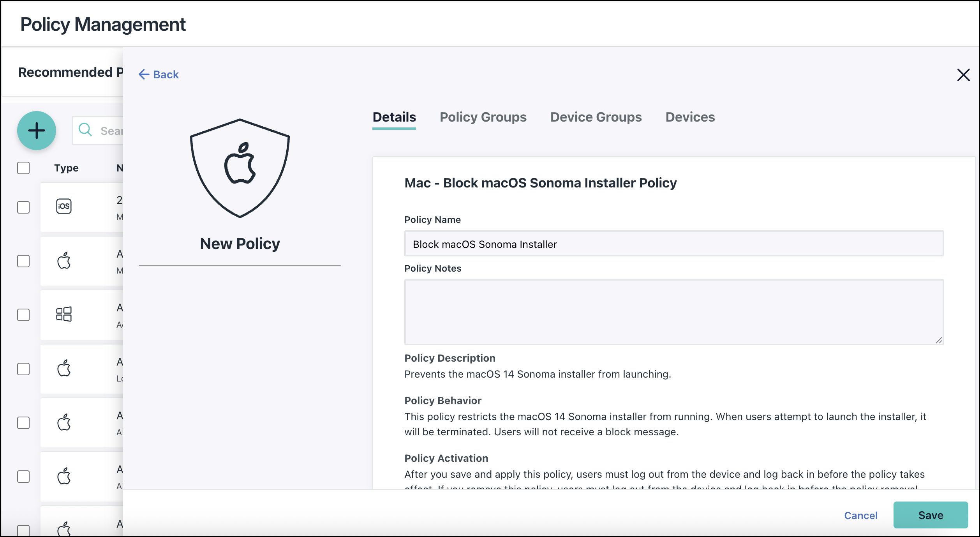Click the iOS policy type icon
980x537 pixels.
(x=64, y=206)
